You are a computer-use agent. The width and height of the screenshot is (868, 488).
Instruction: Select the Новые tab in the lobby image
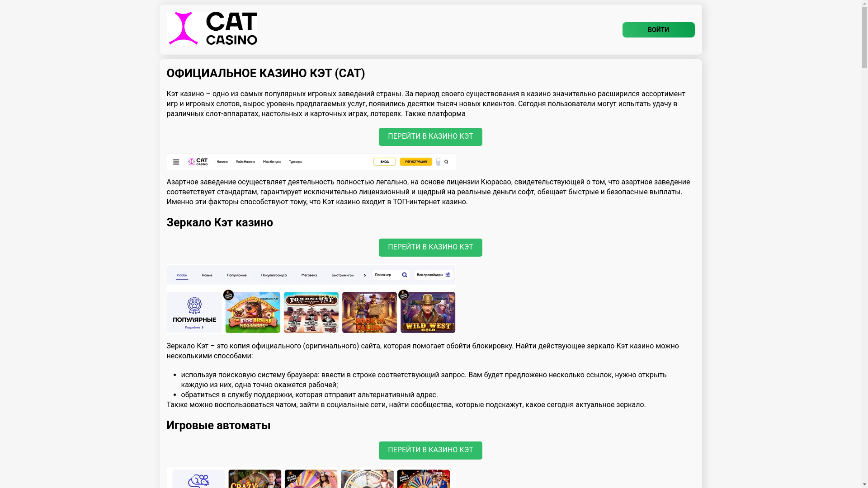click(x=207, y=275)
